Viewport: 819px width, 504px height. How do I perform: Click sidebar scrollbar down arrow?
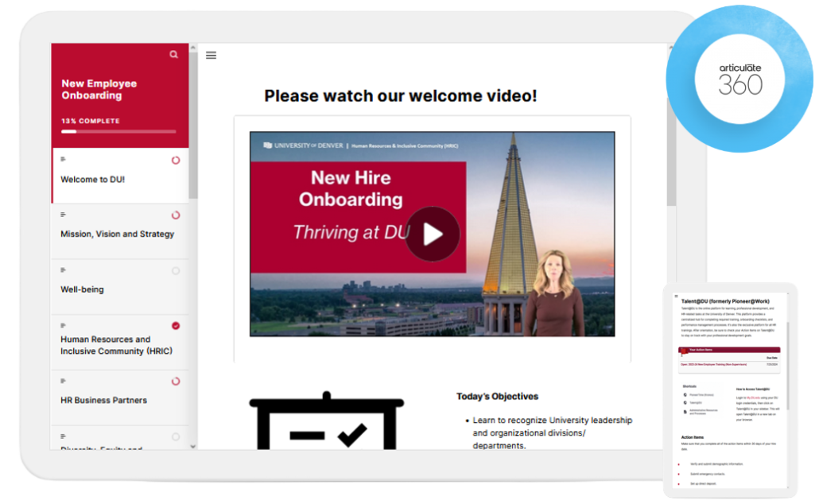193,446
